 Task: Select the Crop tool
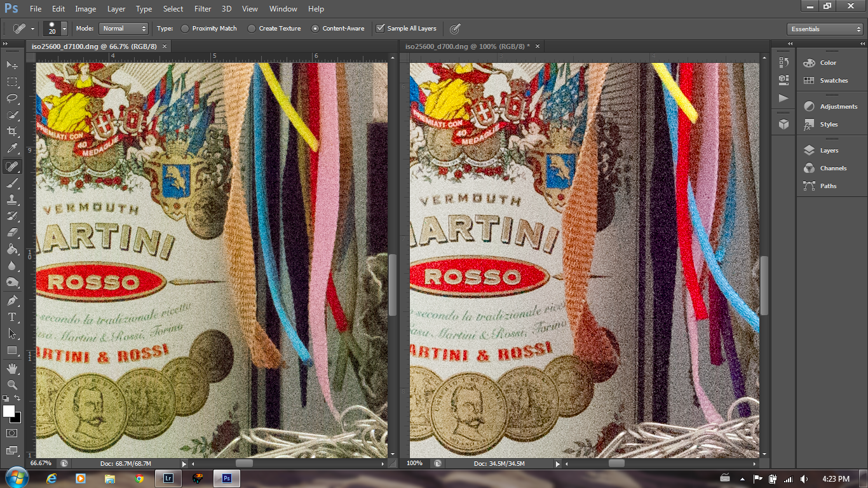12,132
